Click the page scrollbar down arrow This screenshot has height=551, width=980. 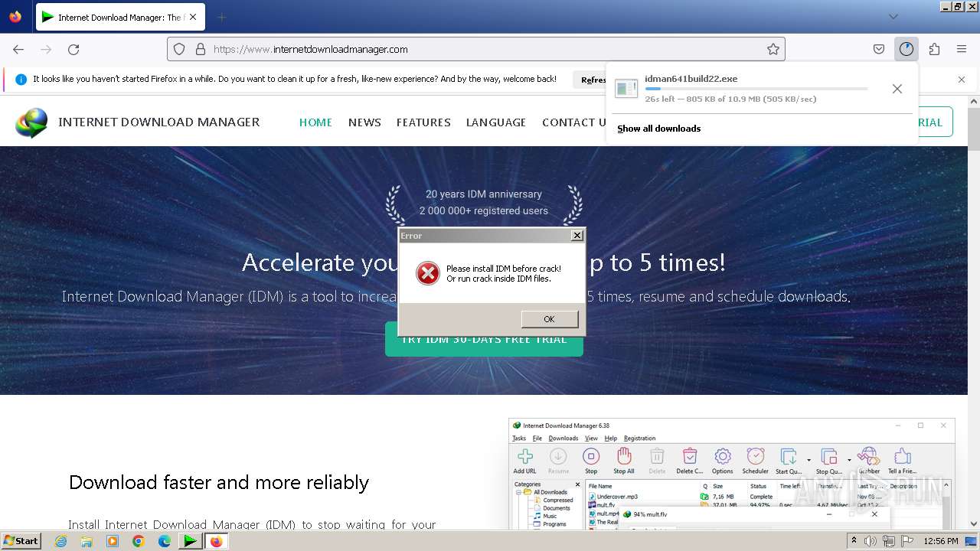973,523
